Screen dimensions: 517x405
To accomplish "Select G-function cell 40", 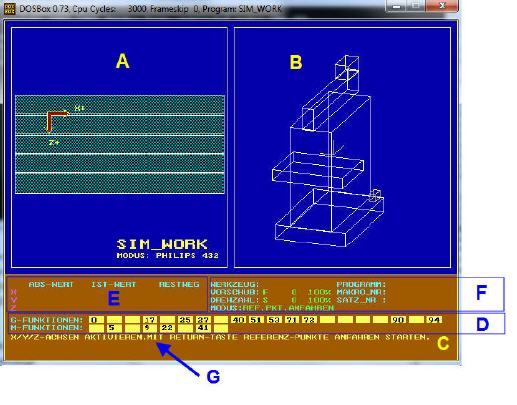I will coord(238,320).
